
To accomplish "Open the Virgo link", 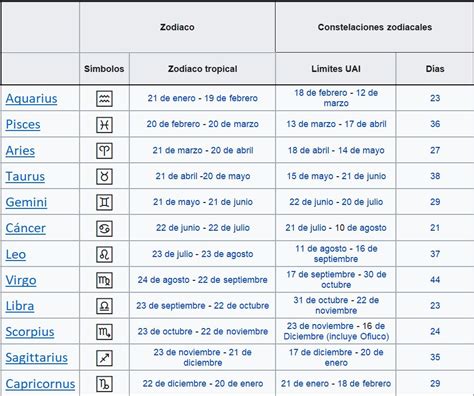I will [x=21, y=280].
